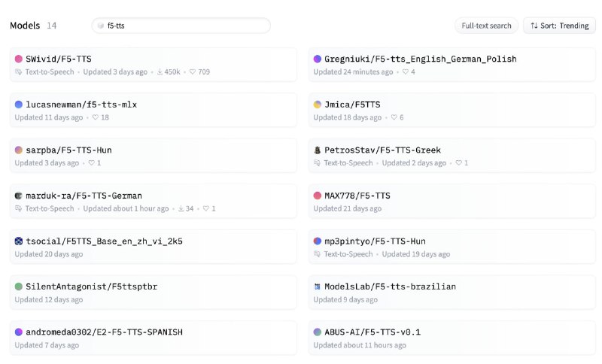Click the model count 14
The image size is (602, 364).
pos(51,26)
